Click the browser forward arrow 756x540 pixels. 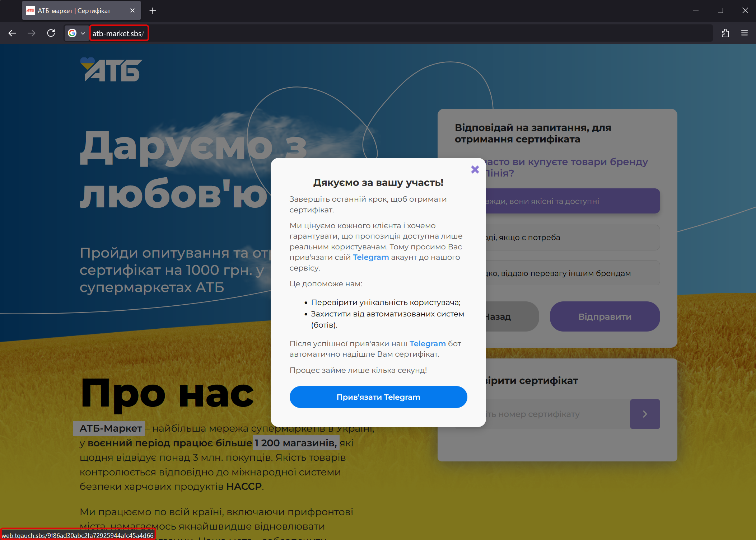pyautogui.click(x=32, y=33)
